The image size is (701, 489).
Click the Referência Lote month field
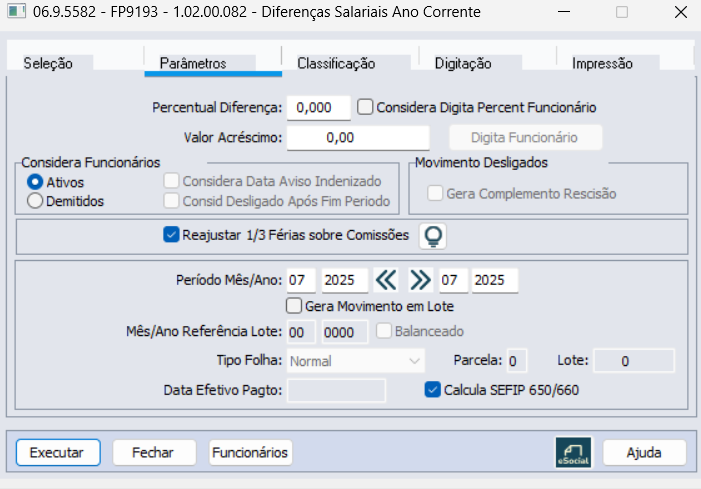click(301, 332)
